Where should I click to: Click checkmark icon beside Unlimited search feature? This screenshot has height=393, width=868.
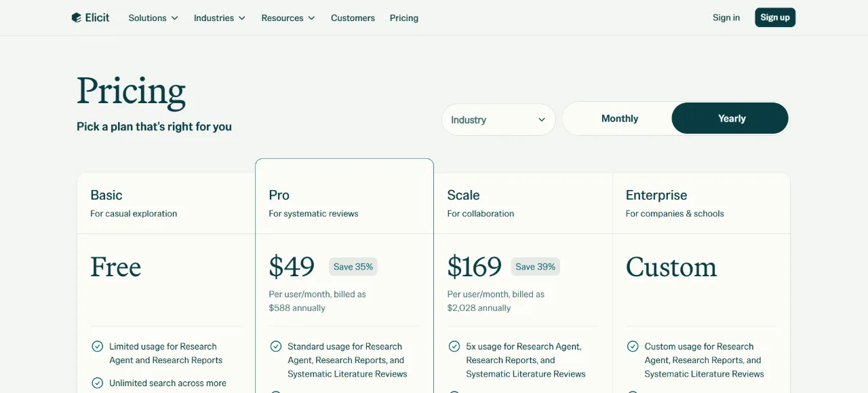pyautogui.click(x=98, y=383)
